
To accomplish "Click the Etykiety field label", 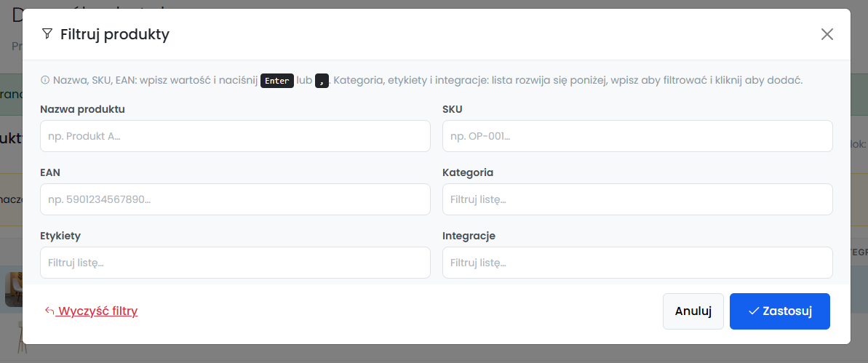I will 60,235.
